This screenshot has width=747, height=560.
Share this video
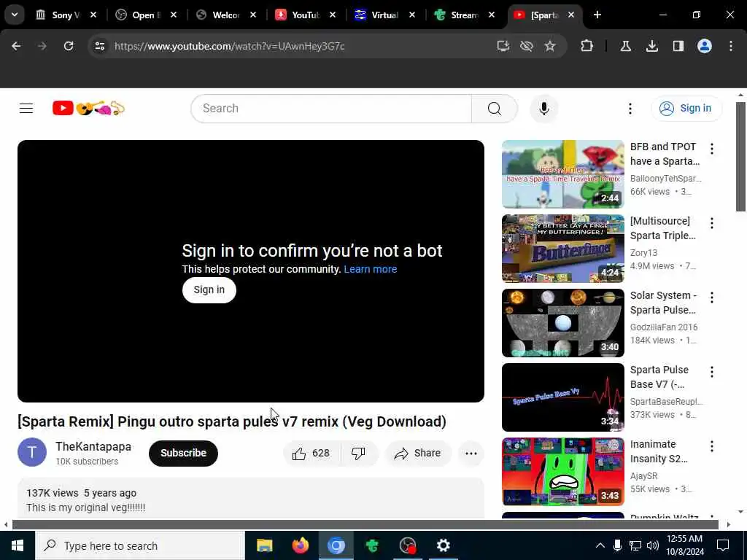point(417,453)
